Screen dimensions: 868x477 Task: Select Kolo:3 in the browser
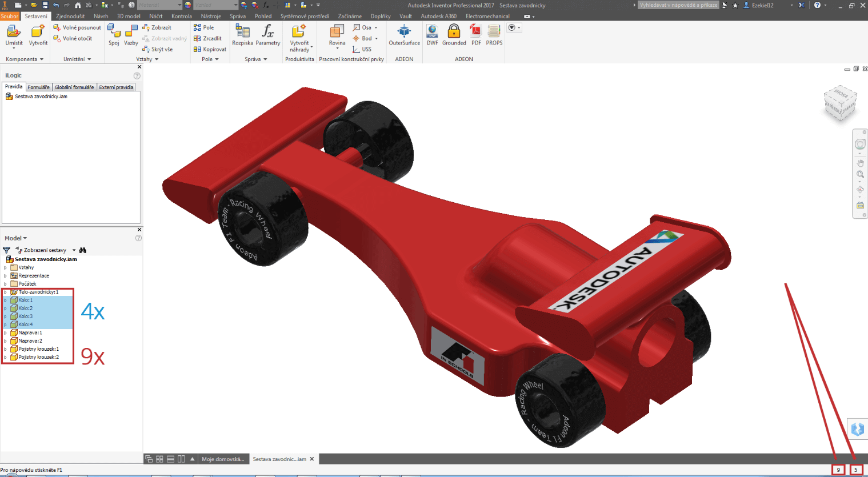tap(26, 316)
